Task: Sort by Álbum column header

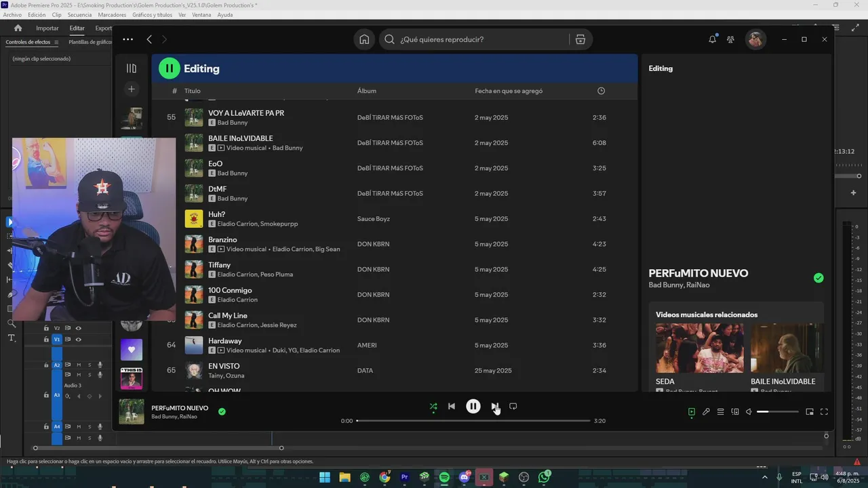Action: 367,91
